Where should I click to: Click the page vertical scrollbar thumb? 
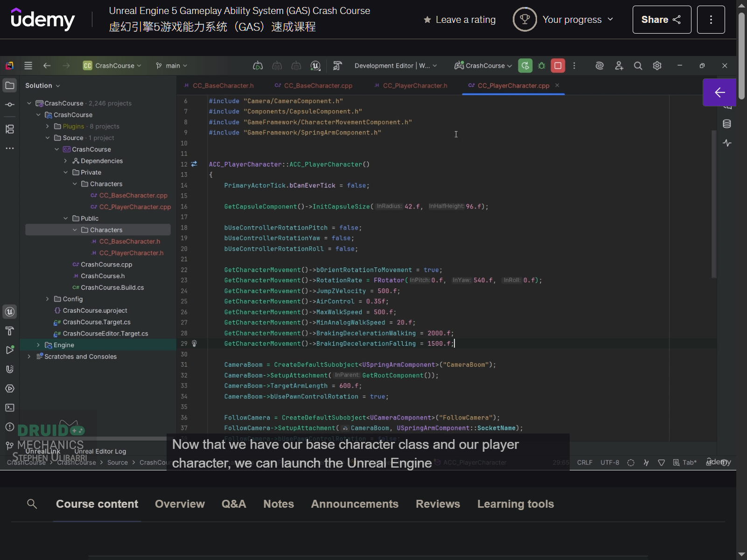(x=741, y=56)
